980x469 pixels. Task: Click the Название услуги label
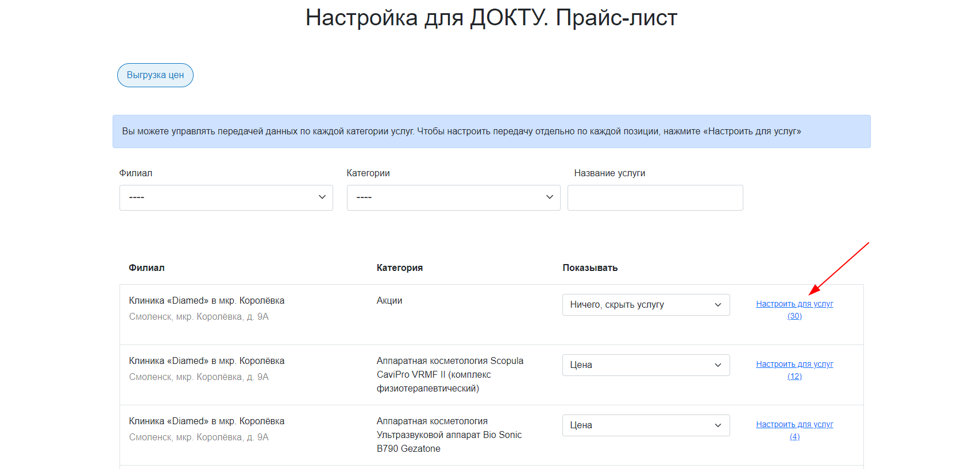(609, 173)
